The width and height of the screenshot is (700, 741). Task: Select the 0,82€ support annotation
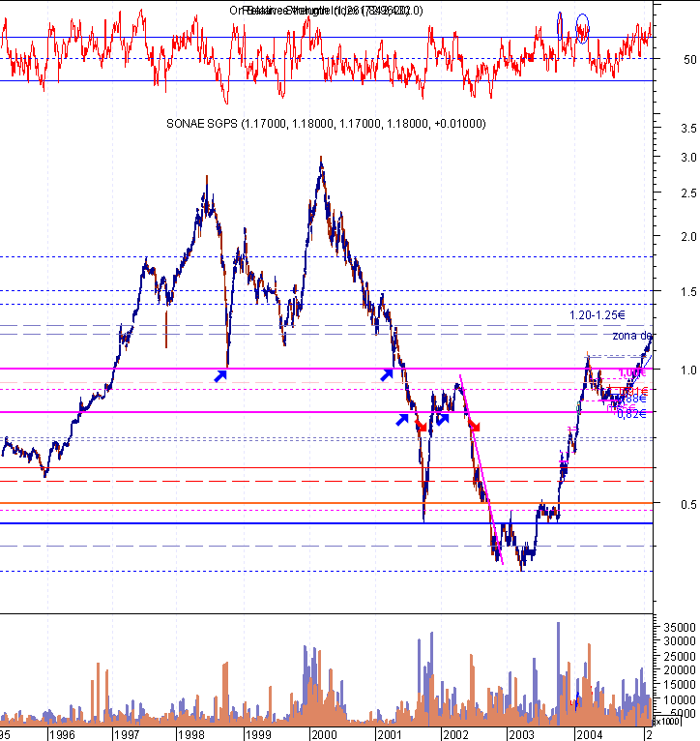point(631,414)
